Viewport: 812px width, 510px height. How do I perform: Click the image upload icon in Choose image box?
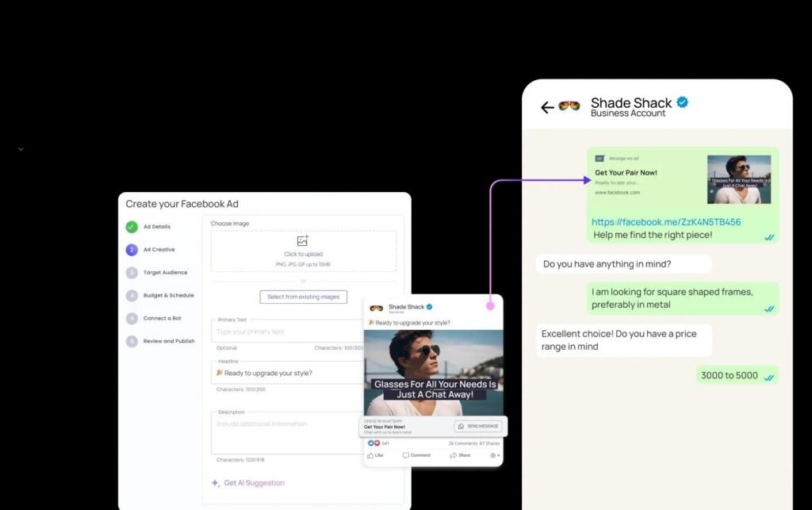[x=303, y=241]
